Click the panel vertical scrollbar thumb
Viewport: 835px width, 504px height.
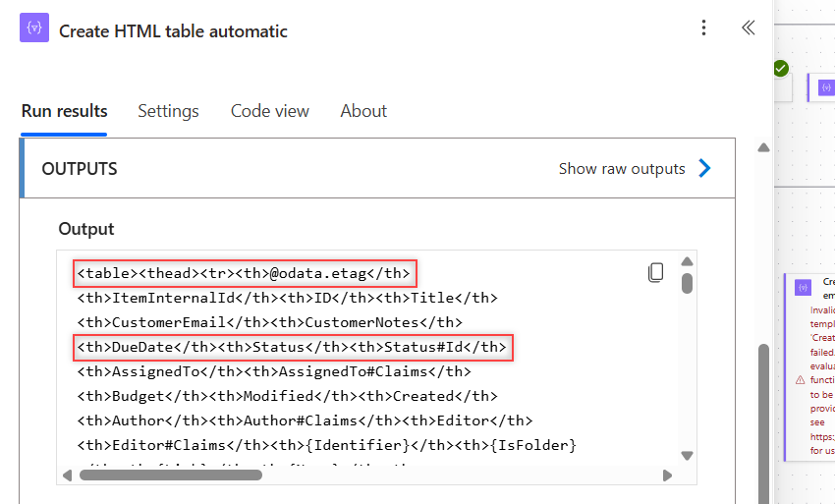[x=763, y=423]
